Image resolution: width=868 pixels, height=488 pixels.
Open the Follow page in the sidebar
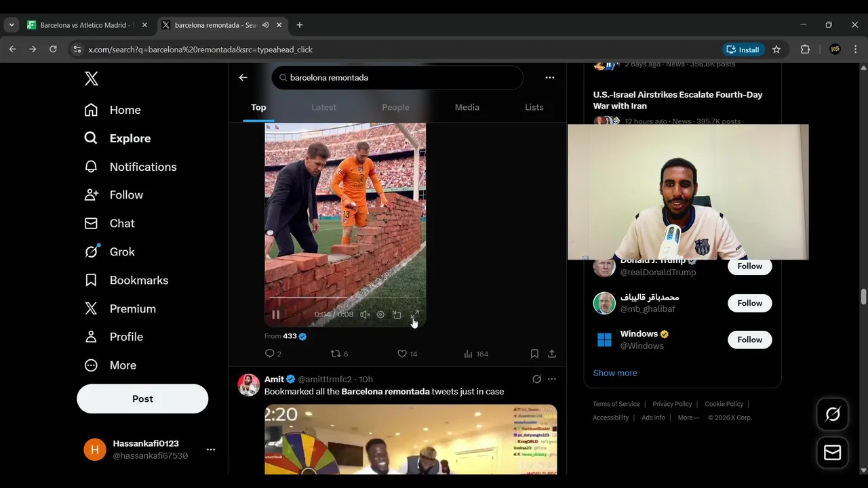113,195
